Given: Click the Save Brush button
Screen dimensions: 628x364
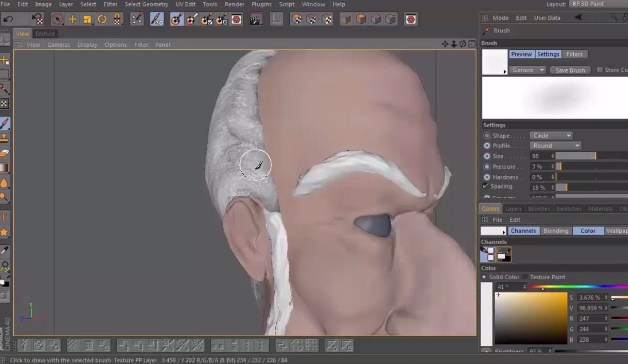Looking at the screenshot, I should 570,70.
